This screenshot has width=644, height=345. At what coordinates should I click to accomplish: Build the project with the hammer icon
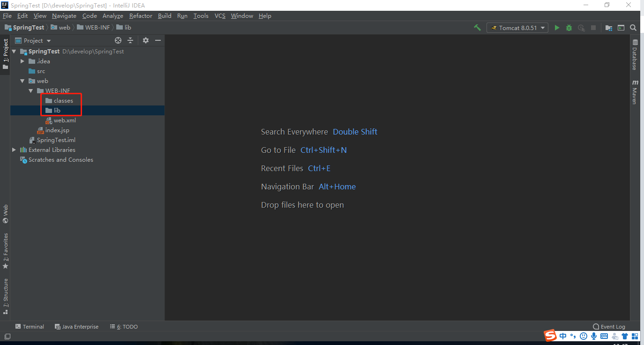tap(477, 28)
